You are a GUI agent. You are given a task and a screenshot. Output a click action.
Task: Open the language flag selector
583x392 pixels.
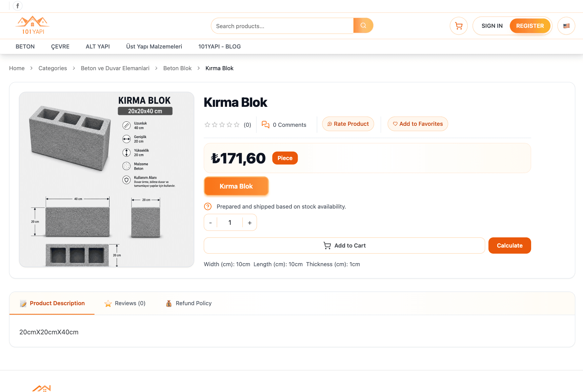click(x=566, y=26)
